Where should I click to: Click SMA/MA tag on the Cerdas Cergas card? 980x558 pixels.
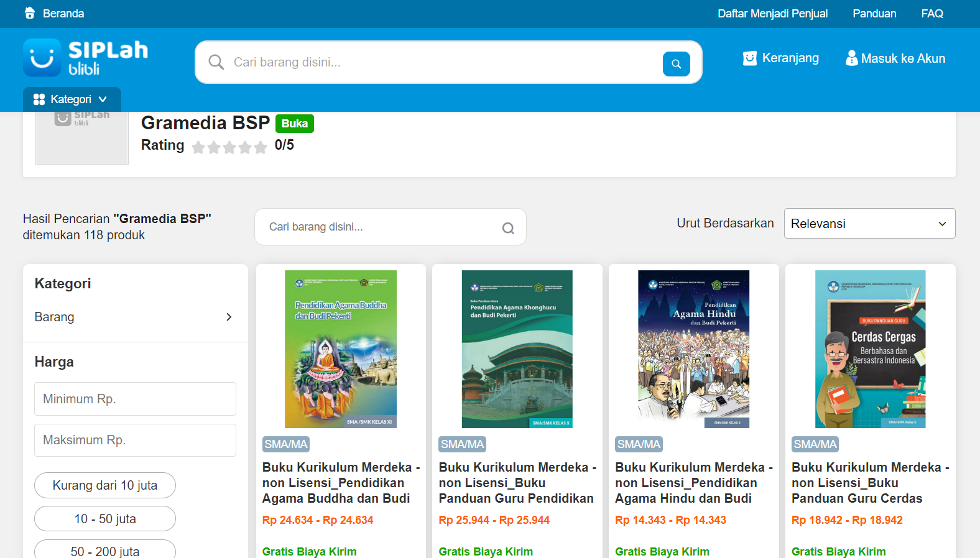coord(815,444)
